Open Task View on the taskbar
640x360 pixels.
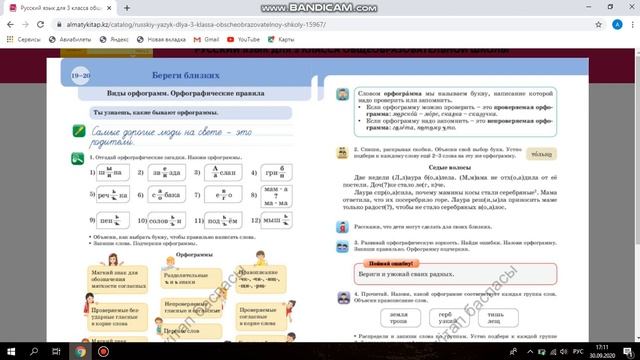tap(56, 351)
